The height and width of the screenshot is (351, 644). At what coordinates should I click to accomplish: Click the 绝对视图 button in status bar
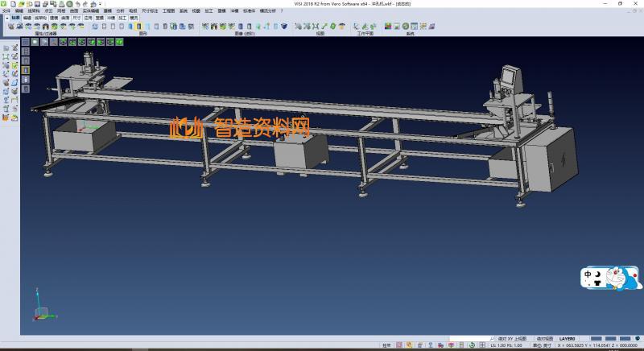(x=544, y=339)
